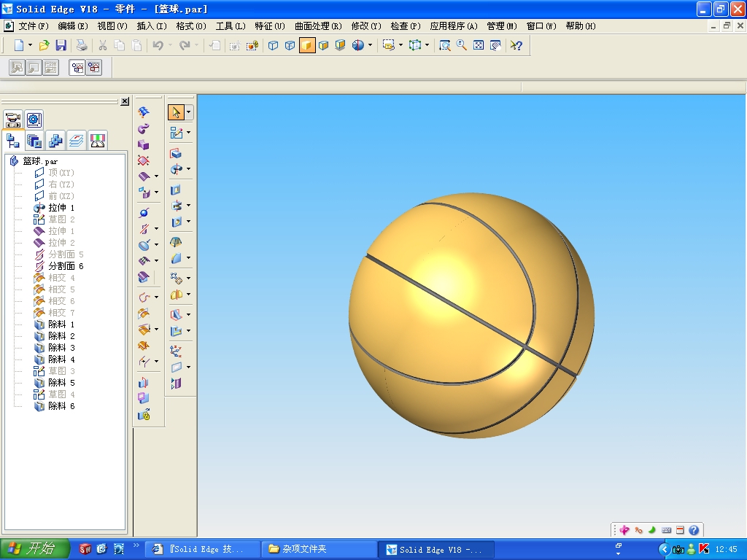
Task: Toggle the shaded with edges display mode
Action: pos(323,45)
